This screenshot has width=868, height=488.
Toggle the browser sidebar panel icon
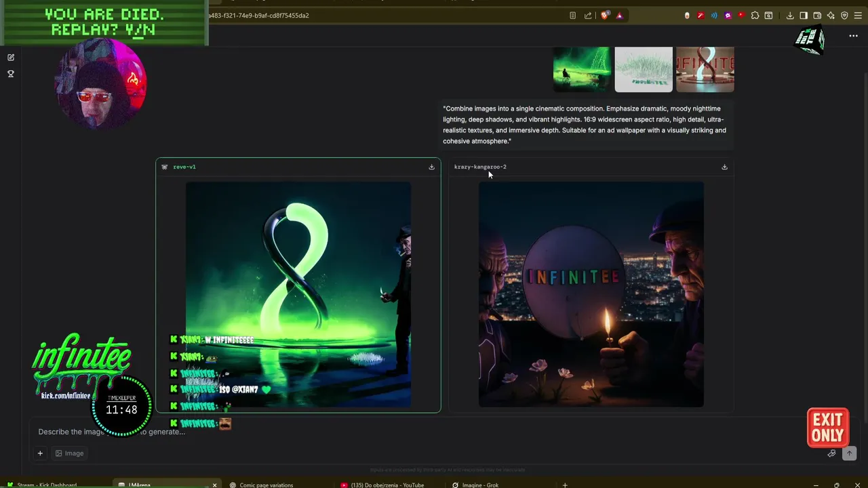point(804,16)
